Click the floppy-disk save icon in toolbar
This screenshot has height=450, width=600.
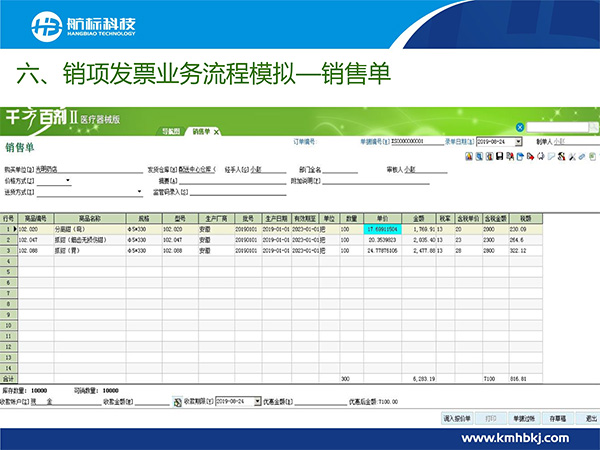pyautogui.click(x=499, y=157)
